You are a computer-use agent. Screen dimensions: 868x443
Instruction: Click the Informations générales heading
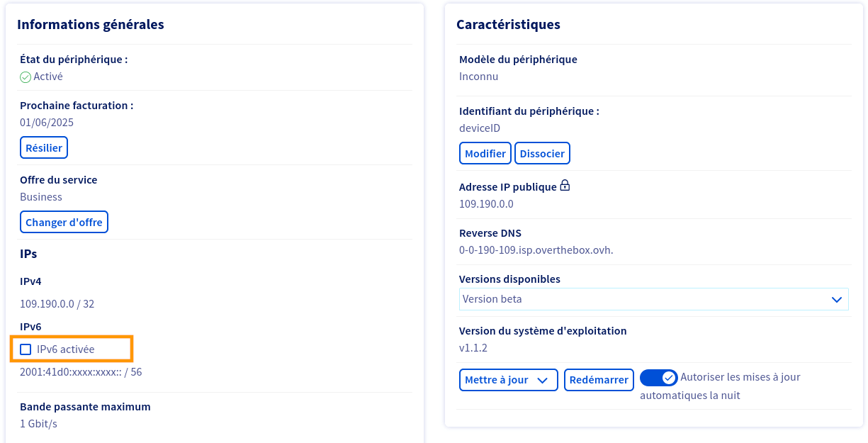(91, 25)
